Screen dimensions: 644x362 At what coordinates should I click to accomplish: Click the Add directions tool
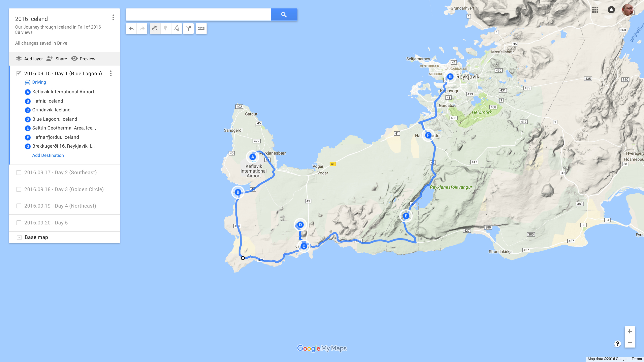coord(188,29)
